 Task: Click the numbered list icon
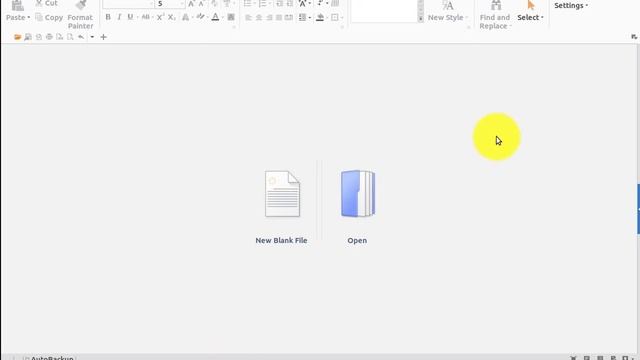(262, 4)
